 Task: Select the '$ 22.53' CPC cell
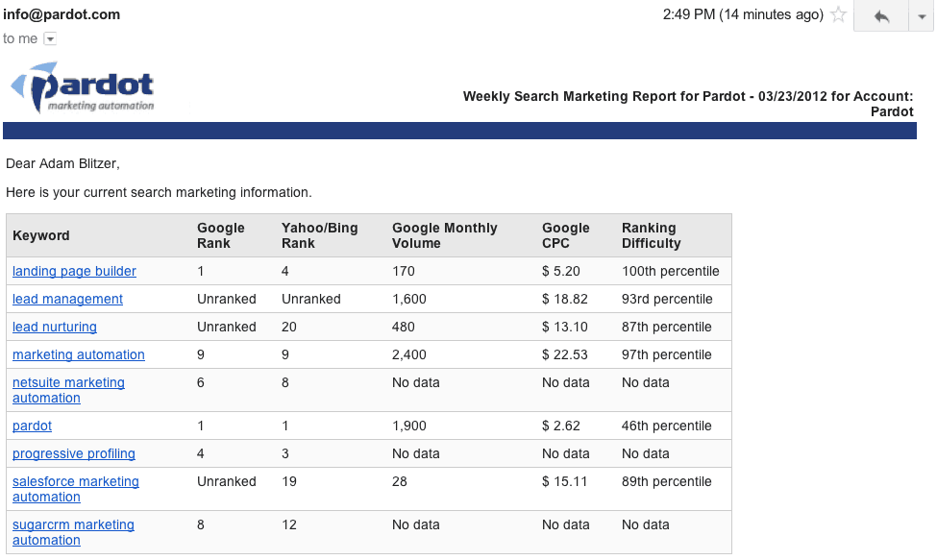565,354
